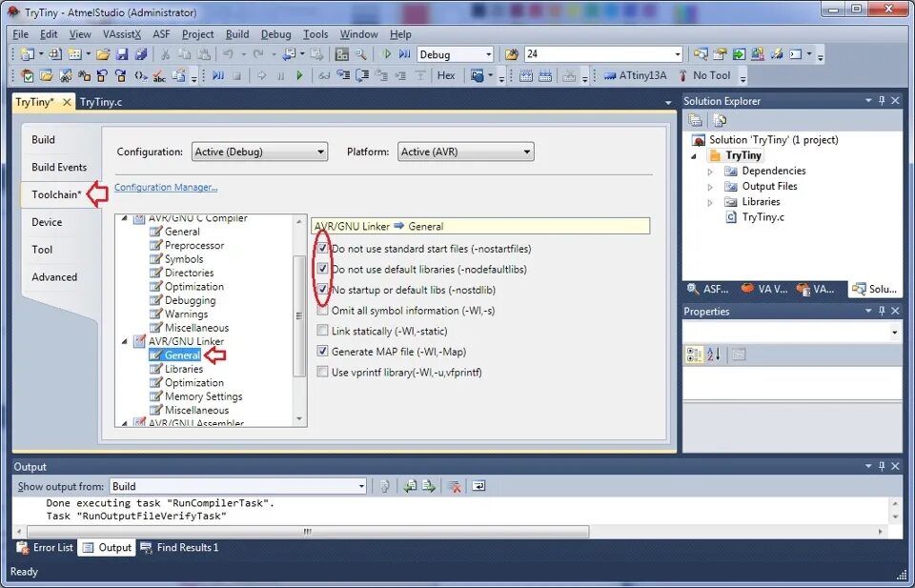Switch to the Error List tab
The image size is (915, 588).
[46, 547]
